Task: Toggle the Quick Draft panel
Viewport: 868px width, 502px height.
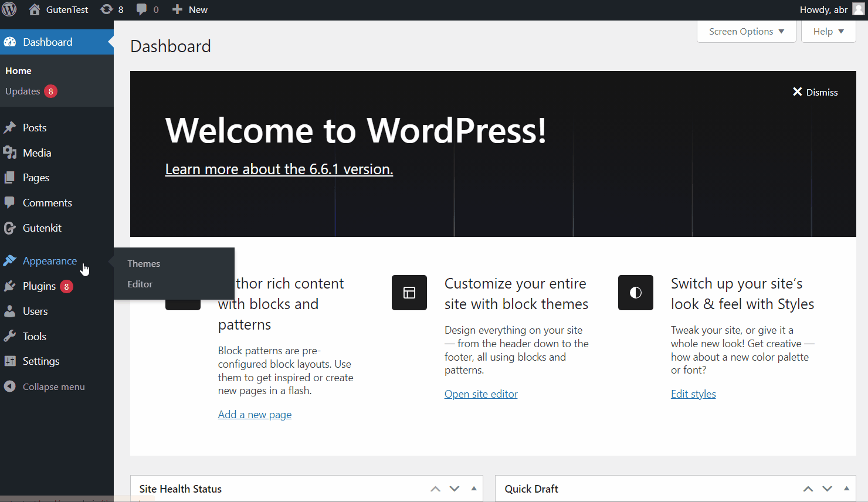Action: point(846,489)
